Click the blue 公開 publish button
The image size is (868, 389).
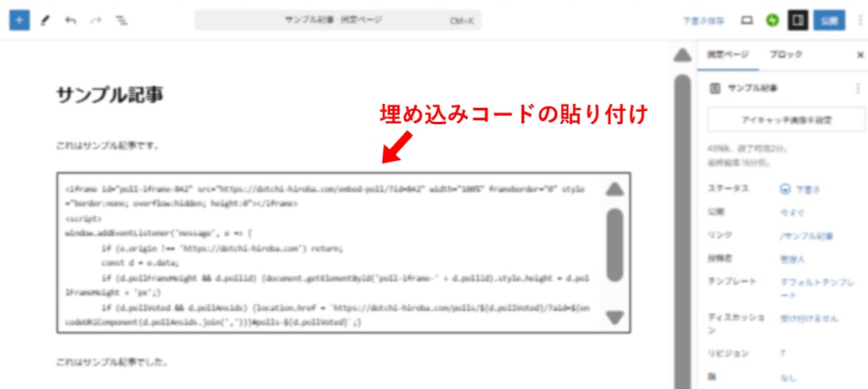[829, 21]
